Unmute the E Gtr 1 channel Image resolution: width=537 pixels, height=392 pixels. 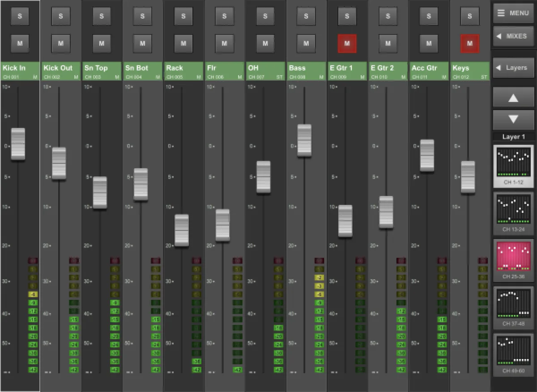347,43
